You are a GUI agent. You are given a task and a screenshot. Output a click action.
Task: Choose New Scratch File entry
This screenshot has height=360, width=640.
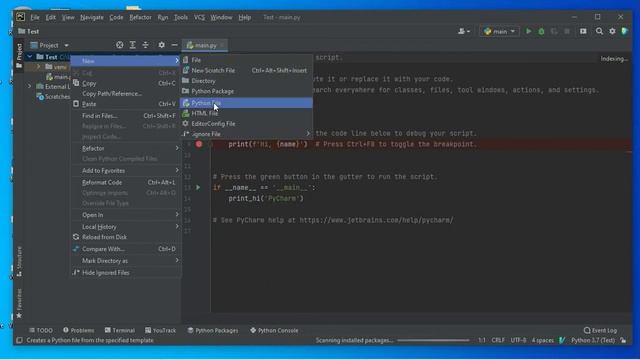[247, 70]
